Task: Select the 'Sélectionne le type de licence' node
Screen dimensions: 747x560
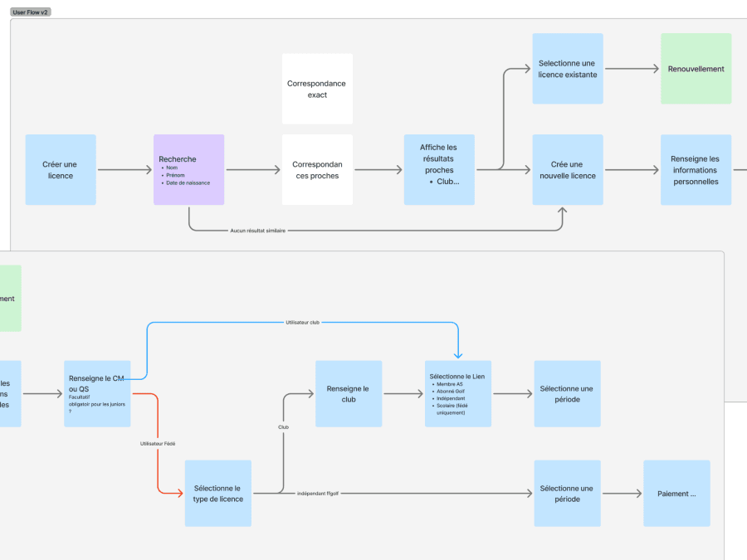Action: (217, 493)
